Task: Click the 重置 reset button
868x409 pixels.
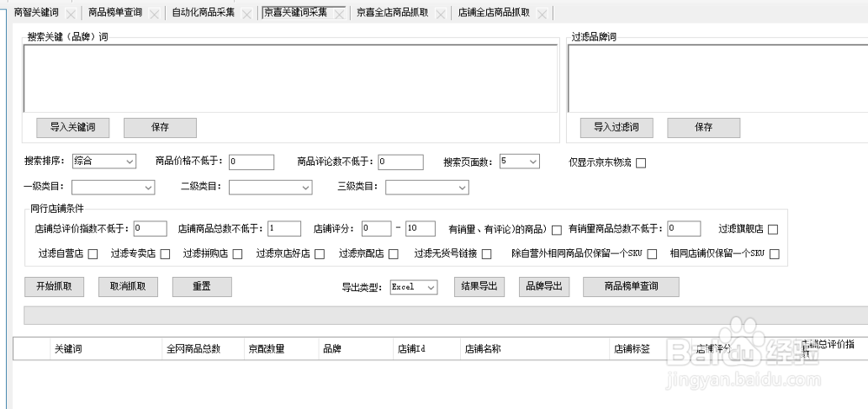Action: tap(201, 287)
